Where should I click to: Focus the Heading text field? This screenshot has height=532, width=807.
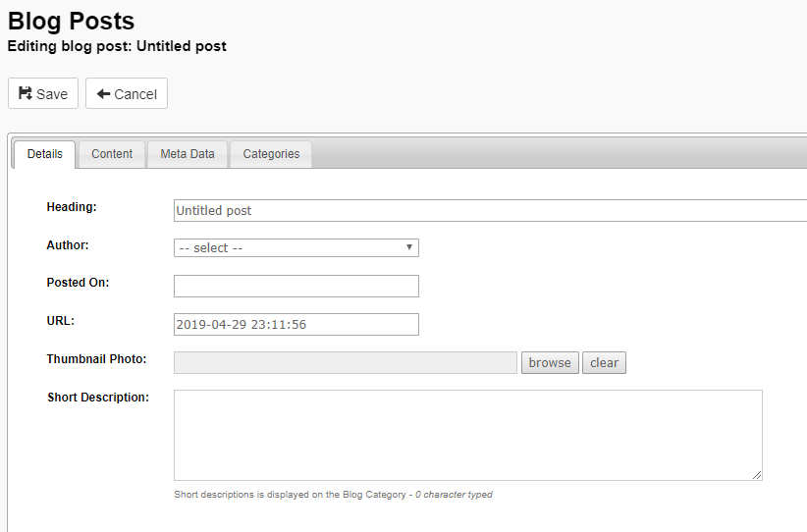click(x=491, y=210)
